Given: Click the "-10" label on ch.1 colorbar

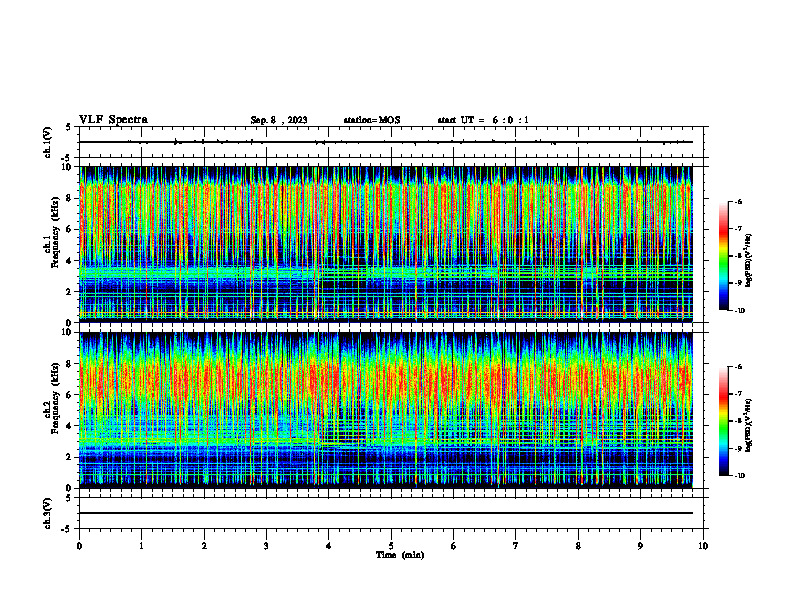Looking at the screenshot, I should [739, 311].
